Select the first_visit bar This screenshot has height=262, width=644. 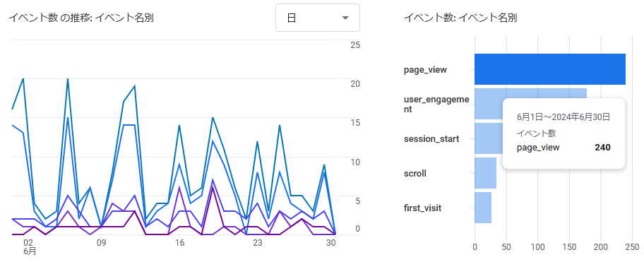(x=483, y=208)
